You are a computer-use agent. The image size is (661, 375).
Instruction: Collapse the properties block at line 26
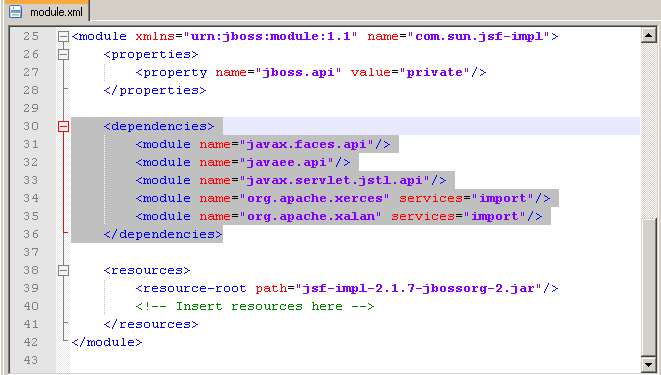63,54
